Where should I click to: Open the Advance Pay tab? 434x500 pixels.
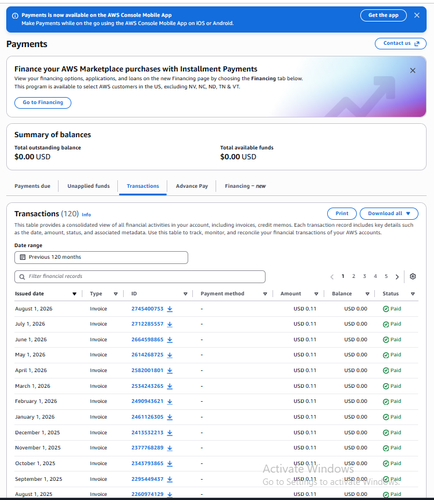(192, 186)
